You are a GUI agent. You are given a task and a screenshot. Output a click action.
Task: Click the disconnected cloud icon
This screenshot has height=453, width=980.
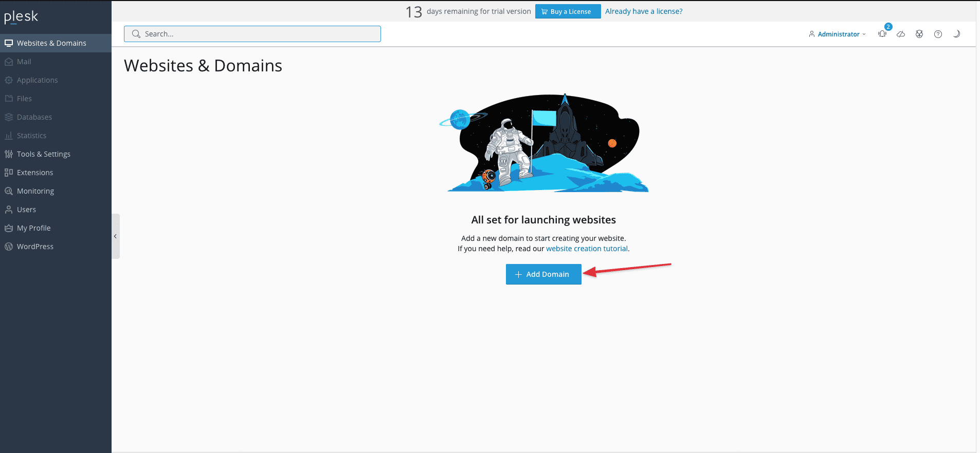click(901, 34)
